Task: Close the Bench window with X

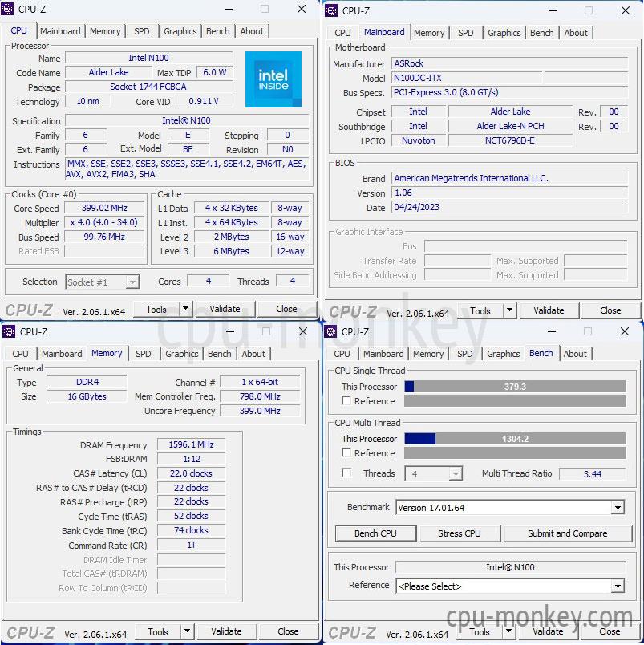Action: pyautogui.click(x=624, y=331)
